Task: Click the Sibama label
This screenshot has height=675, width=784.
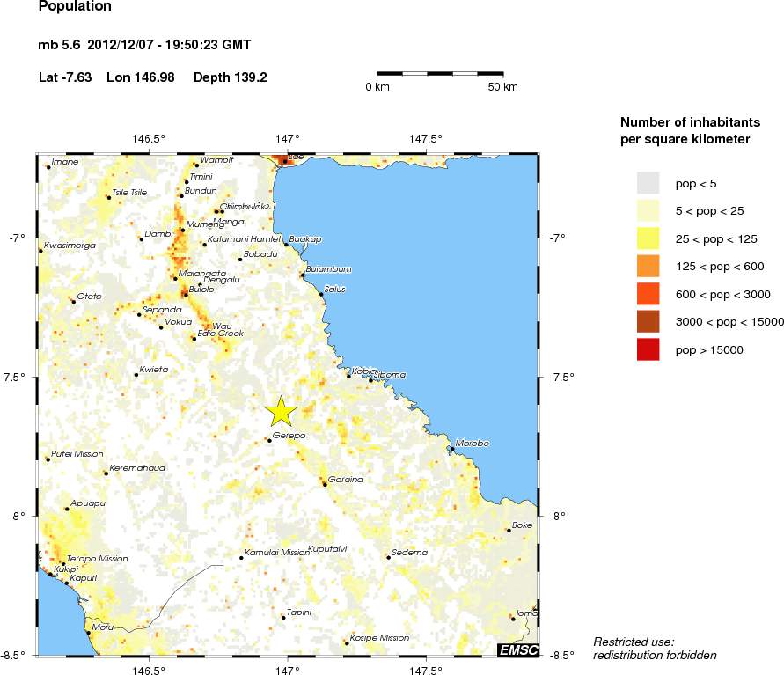Action: click(x=390, y=375)
